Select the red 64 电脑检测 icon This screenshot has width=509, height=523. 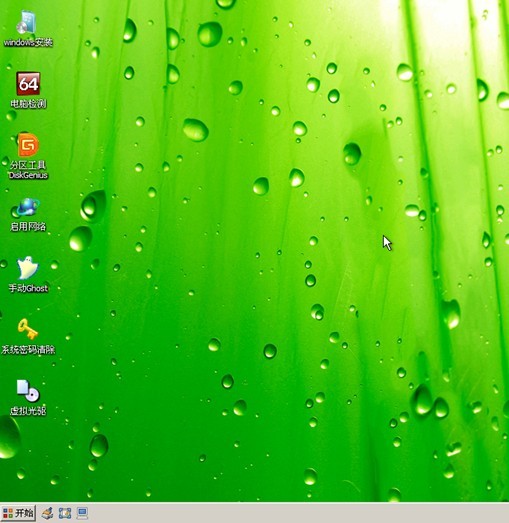point(28,83)
